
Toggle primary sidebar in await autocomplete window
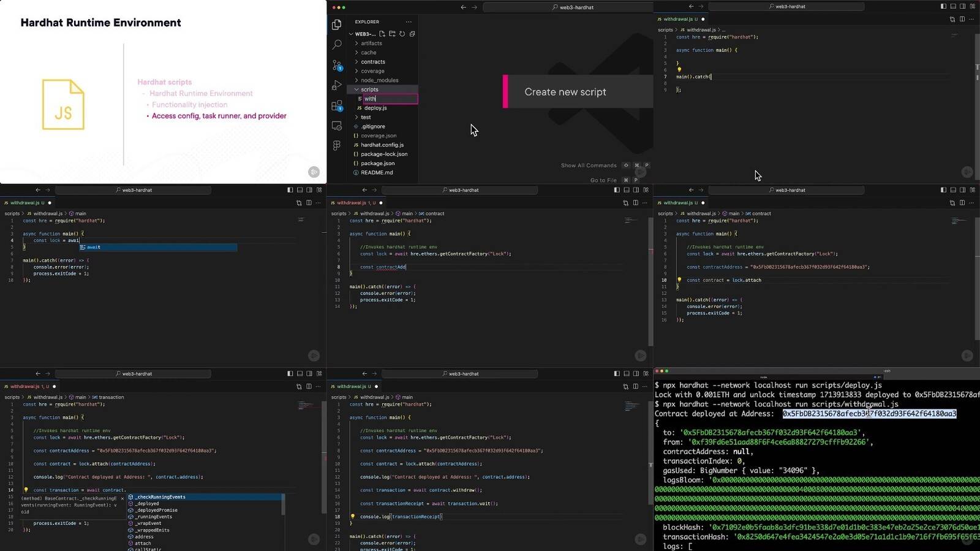click(290, 190)
